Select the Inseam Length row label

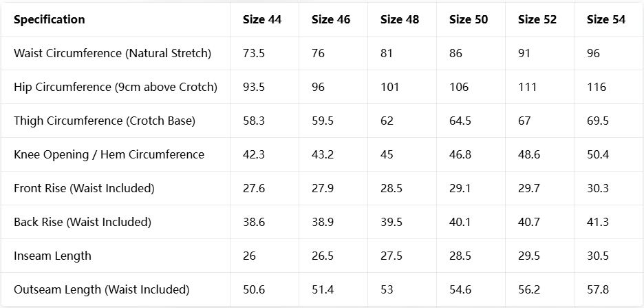pyautogui.click(x=52, y=256)
